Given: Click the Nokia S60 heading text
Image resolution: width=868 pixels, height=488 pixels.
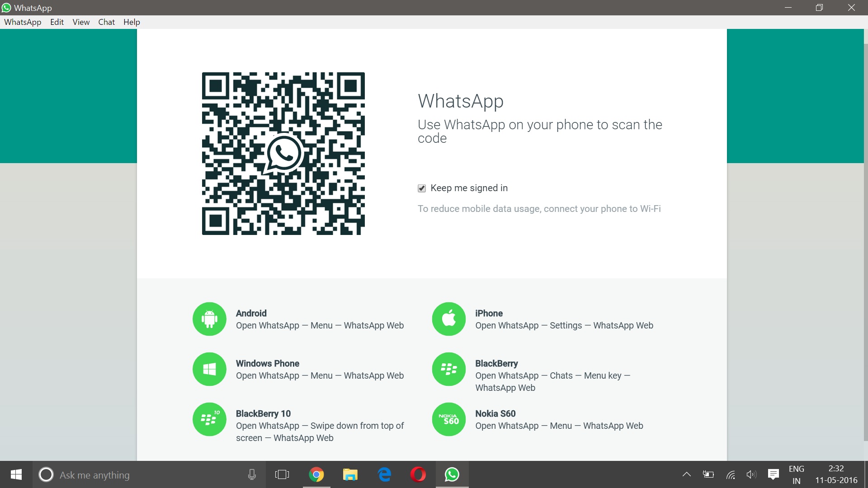Looking at the screenshot, I should 495,413.
